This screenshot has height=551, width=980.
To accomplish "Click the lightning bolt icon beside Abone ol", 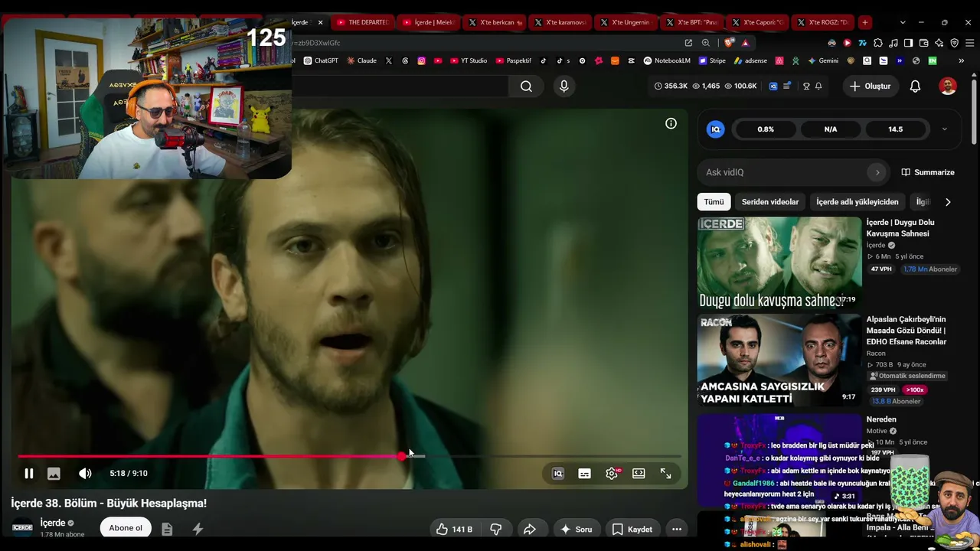I will click(x=198, y=529).
